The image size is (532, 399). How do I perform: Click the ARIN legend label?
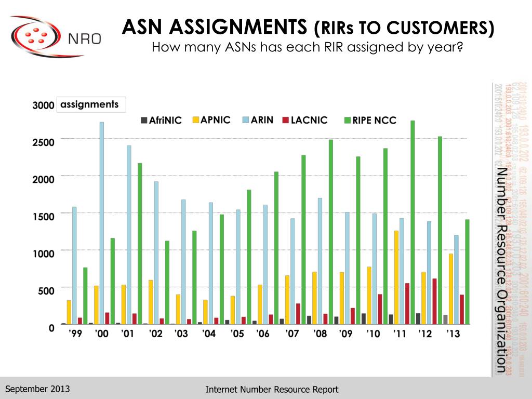(262, 120)
